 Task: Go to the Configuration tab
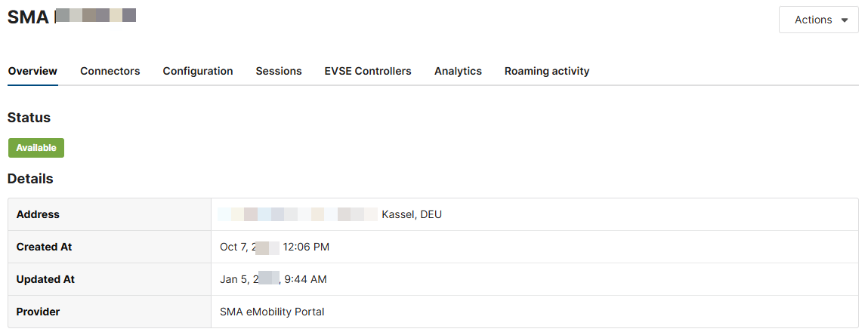[x=198, y=71]
